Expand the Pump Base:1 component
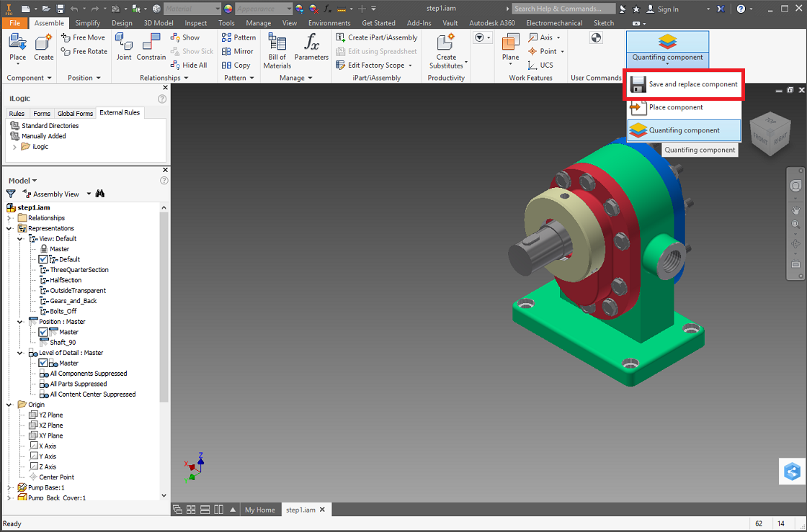The width and height of the screenshot is (807, 532). tap(9, 487)
